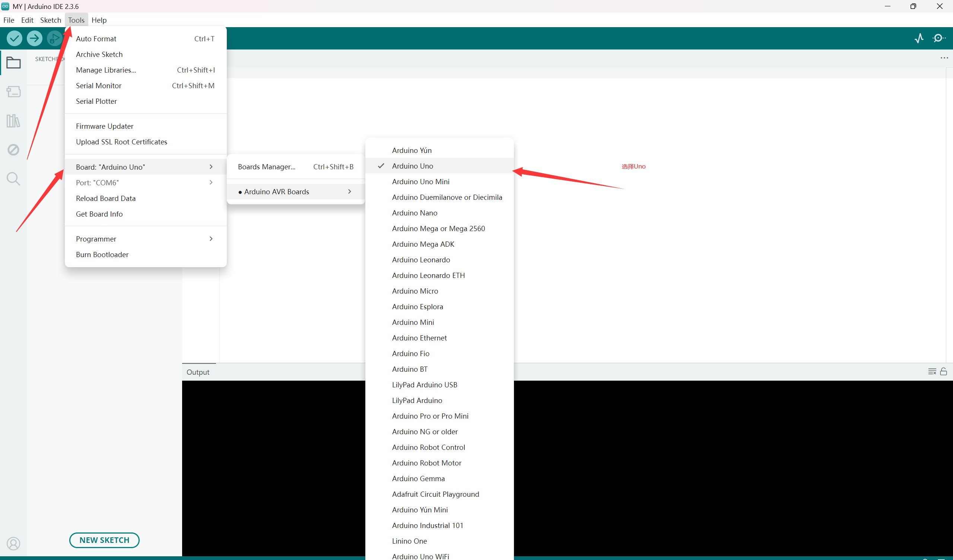The height and width of the screenshot is (560, 953).
Task: Toggle the output lock icon
Action: pyautogui.click(x=943, y=372)
